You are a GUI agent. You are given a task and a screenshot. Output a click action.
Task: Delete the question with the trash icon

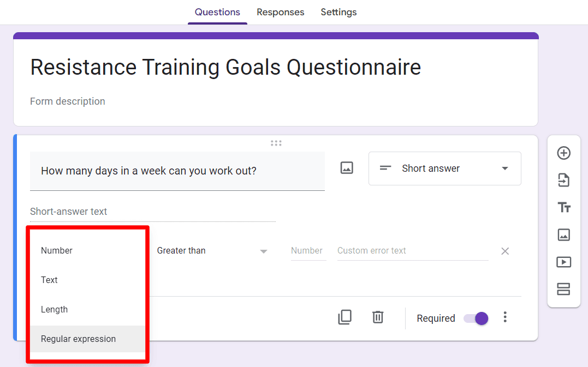pos(378,317)
